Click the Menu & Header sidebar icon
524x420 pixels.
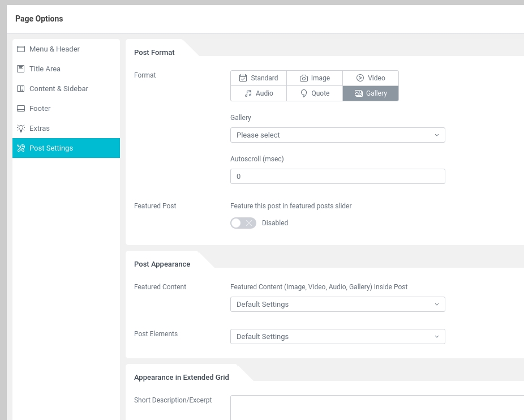[x=21, y=49]
